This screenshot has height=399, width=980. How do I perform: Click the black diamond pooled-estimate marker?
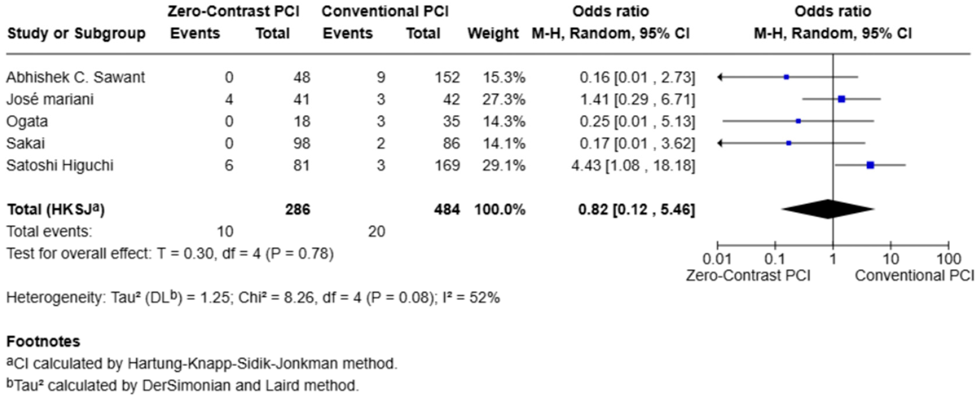click(x=828, y=210)
